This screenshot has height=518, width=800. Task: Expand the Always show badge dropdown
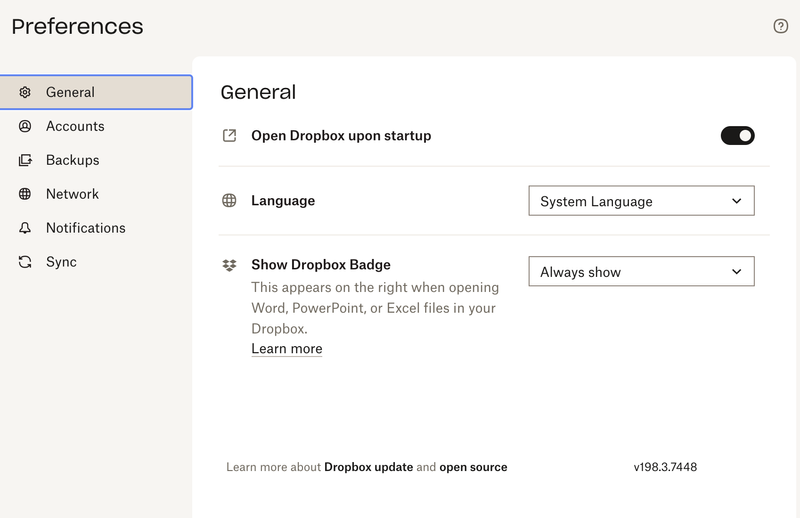(x=641, y=271)
